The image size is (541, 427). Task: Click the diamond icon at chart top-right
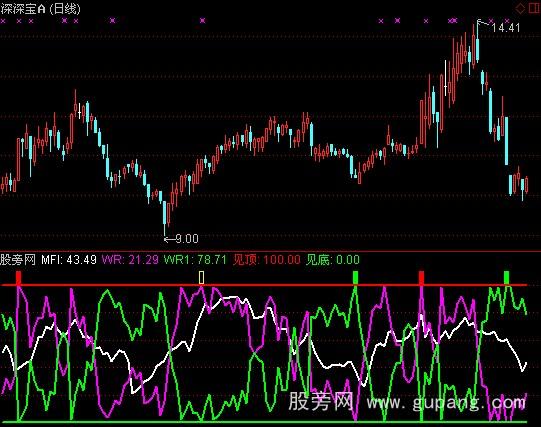pyautogui.click(x=520, y=8)
